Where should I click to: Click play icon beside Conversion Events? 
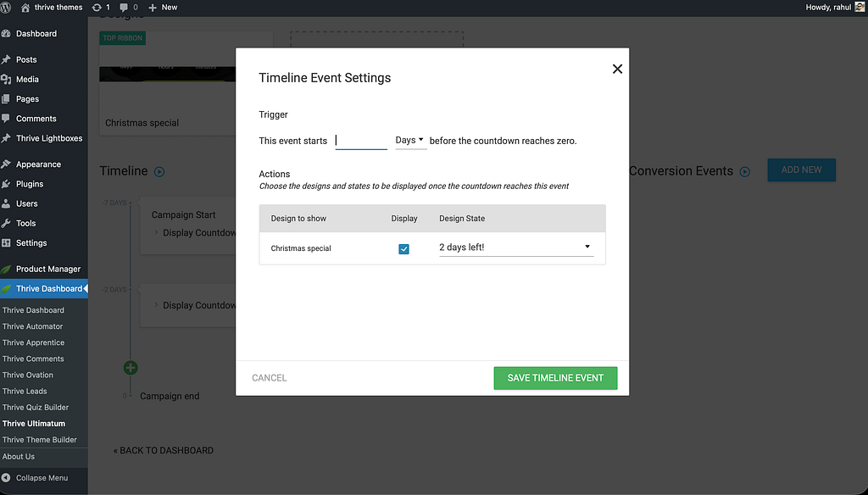[744, 171]
